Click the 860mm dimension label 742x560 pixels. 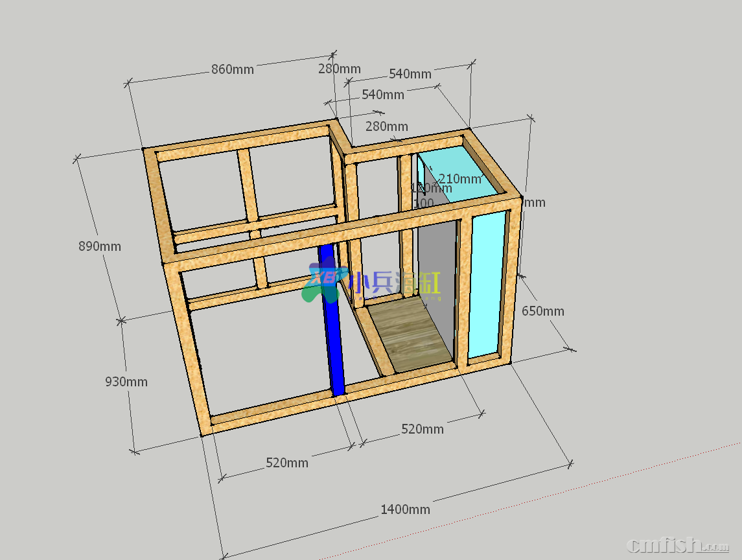pyautogui.click(x=233, y=69)
